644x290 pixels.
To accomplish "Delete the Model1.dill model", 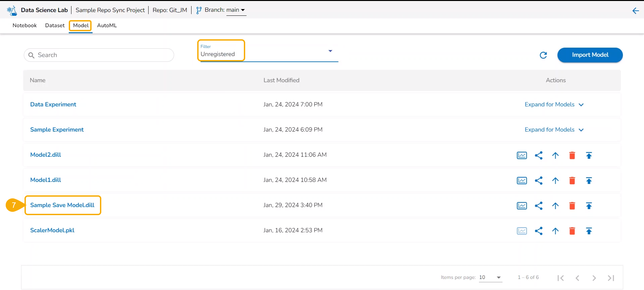I will (x=572, y=181).
